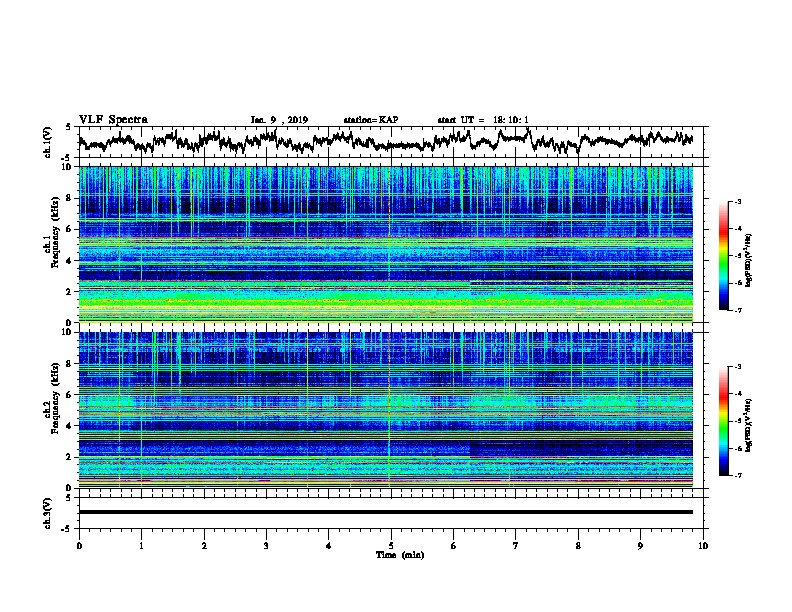Click the "ch.1(V)" y-axis label
This screenshot has width=792, height=612.
pyautogui.click(x=49, y=142)
